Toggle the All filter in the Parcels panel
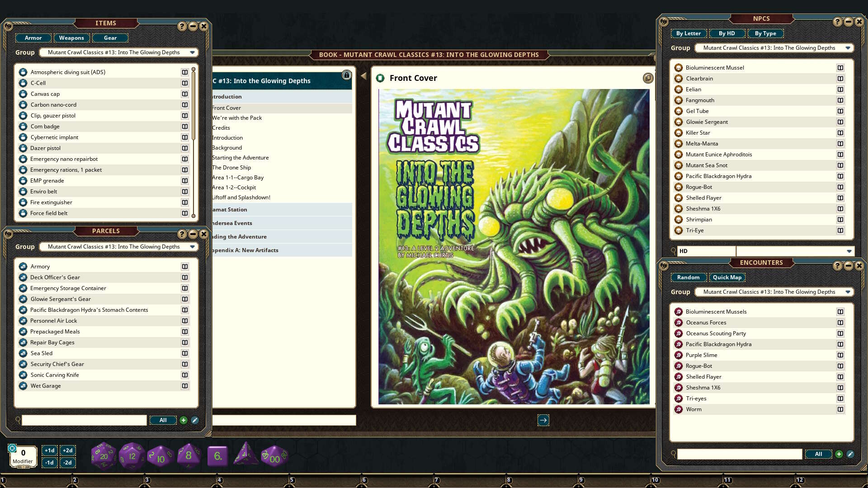 (163, 420)
